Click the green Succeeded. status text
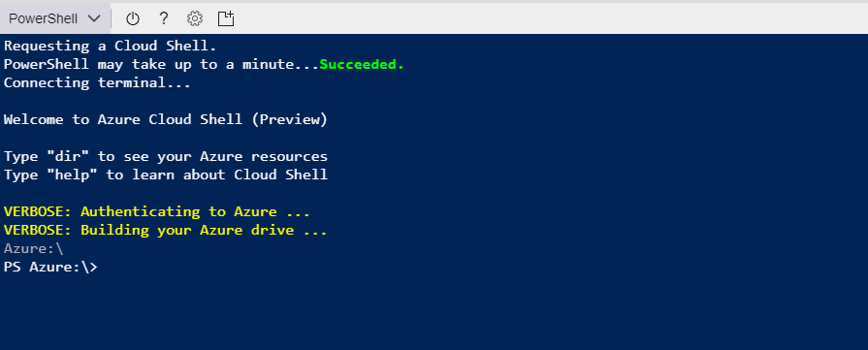The height and width of the screenshot is (350, 868). (x=362, y=64)
